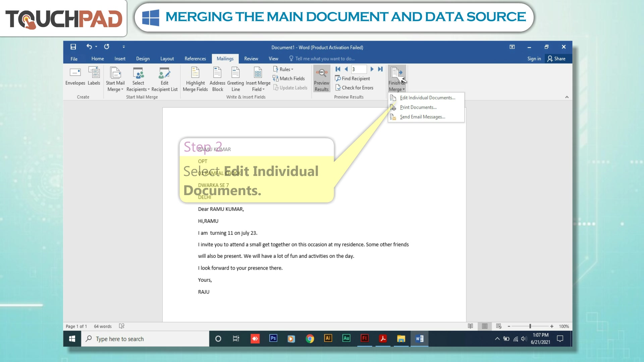Image resolution: width=644 pixels, height=362 pixels.
Task: Go to last record arrow
Action: 380,69
